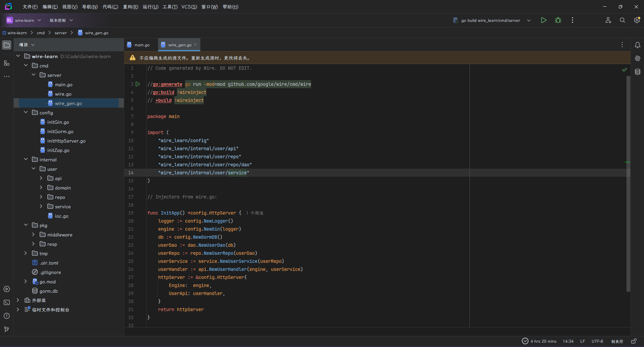Expand 外部库 node
The image size is (644, 347).
[18, 300]
